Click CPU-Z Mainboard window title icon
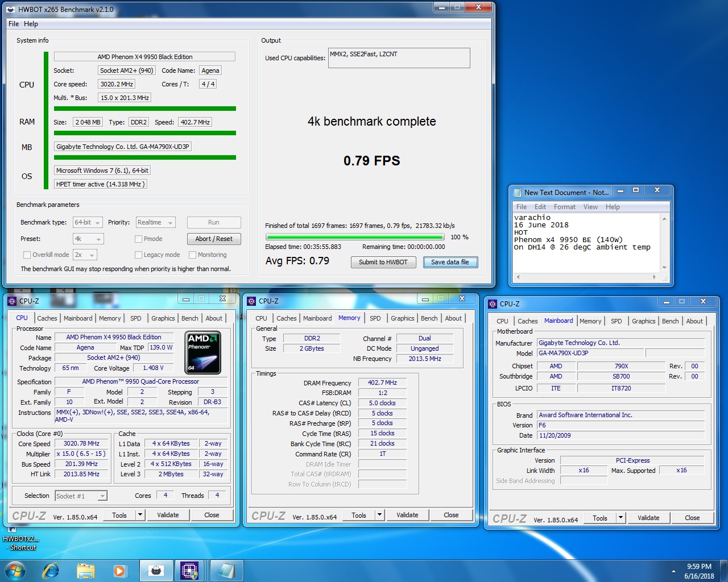 (x=493, y=304)
